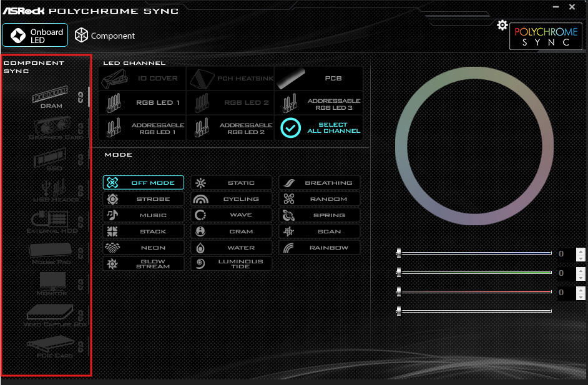Viewport: 588px width, 385px height.
Task: Toggle External HDD sync link
Action: coord(81,222)
